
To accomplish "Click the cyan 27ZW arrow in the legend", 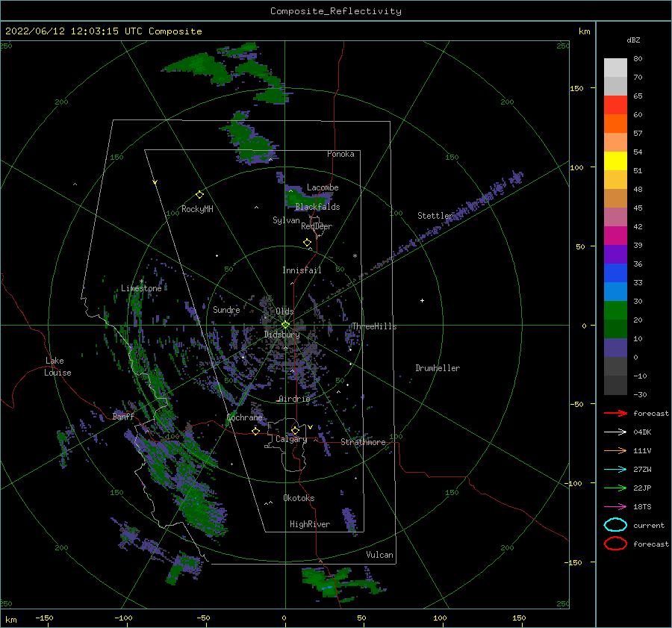I will (x=615, y=470).
